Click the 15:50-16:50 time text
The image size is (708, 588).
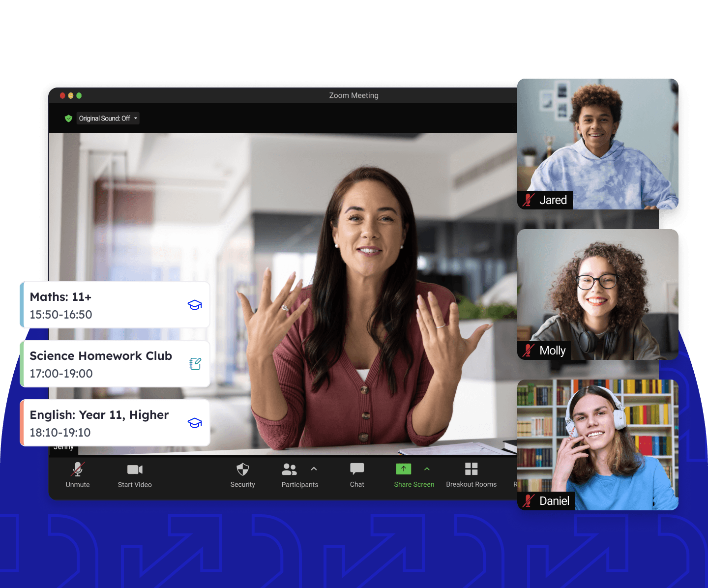(61, 315)
